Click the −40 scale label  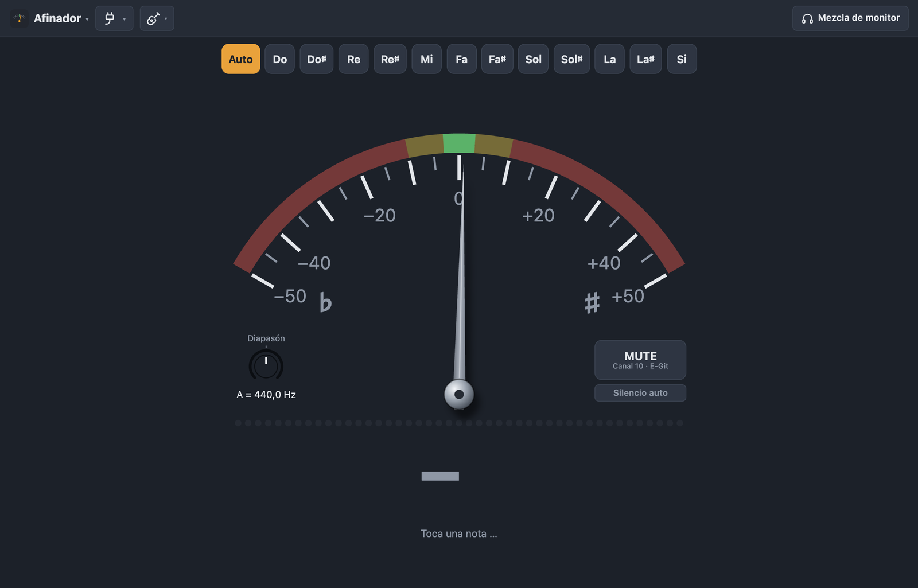(x=314, y=263)
